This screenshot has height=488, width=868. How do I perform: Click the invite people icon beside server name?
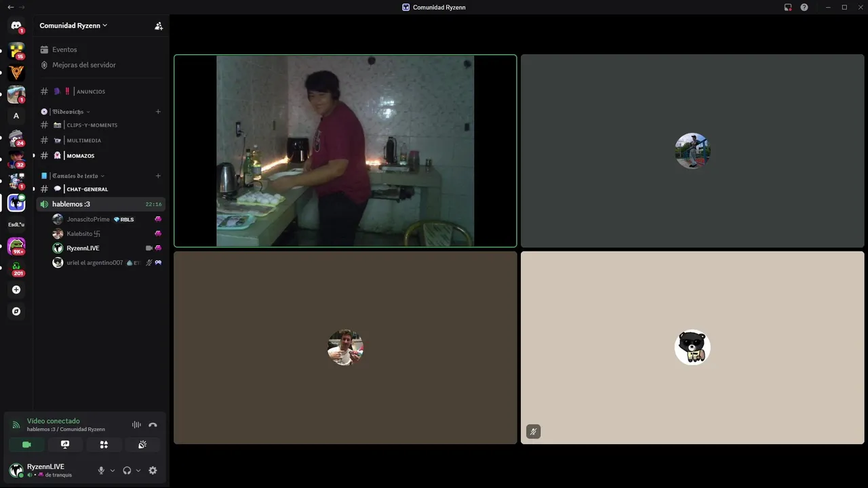159,26
